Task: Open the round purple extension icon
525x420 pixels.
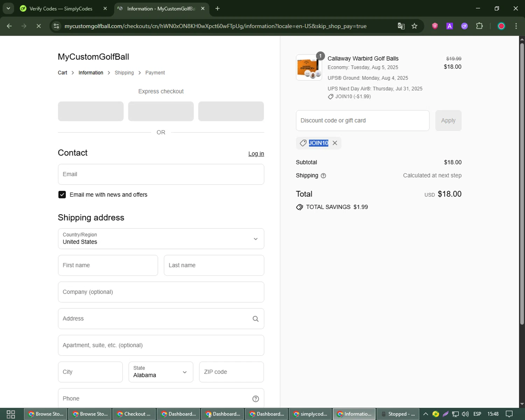Action: [x=464, y=26]
